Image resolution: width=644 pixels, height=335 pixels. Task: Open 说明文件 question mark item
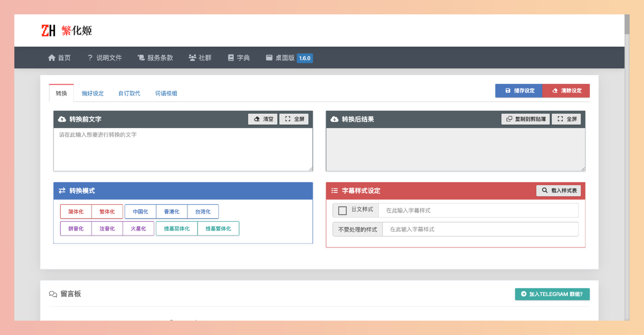click(105, 58)
